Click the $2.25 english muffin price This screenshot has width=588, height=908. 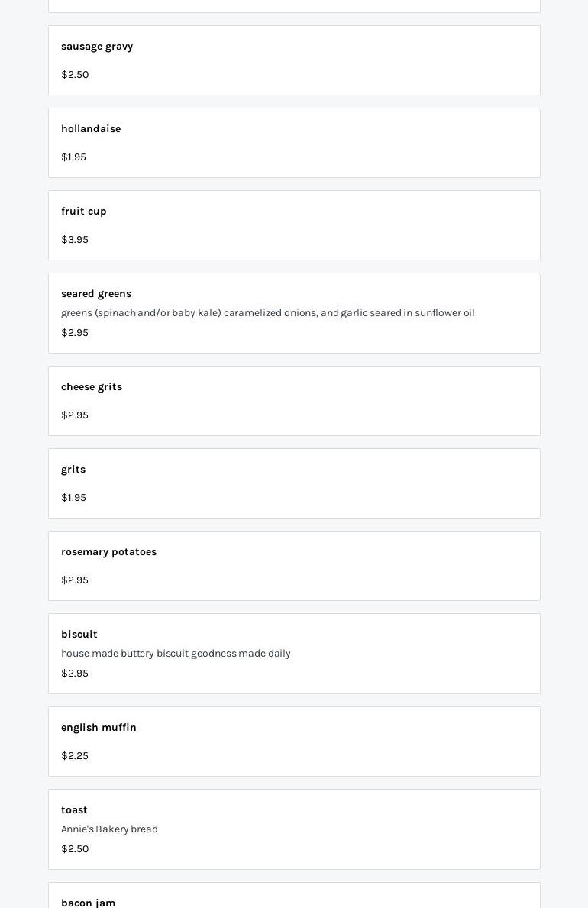[75, 756]
